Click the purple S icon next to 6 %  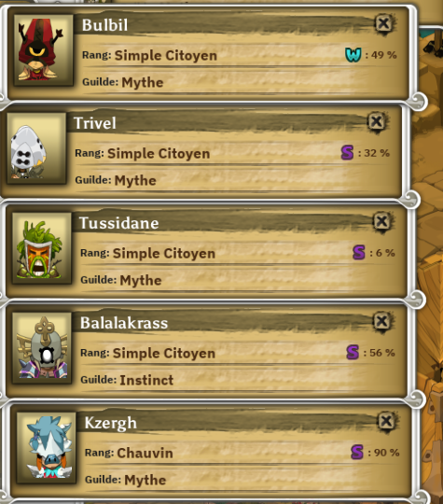(359, 252)
